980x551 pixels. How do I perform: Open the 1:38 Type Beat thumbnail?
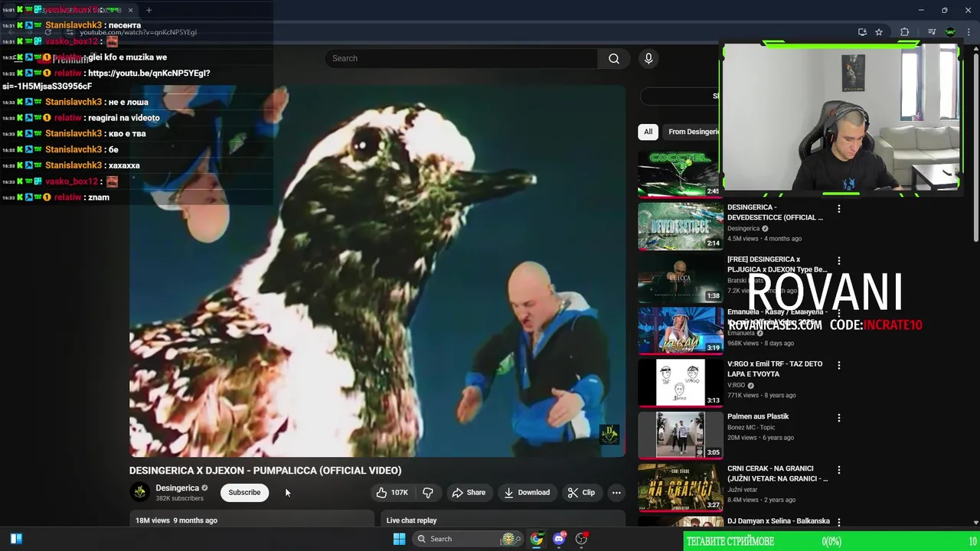680,278
